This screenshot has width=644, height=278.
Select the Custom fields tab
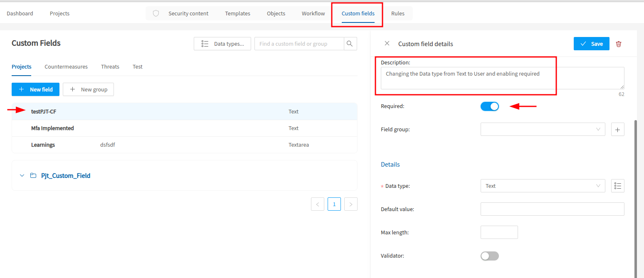pyautogui.click(x=358, y=13)
